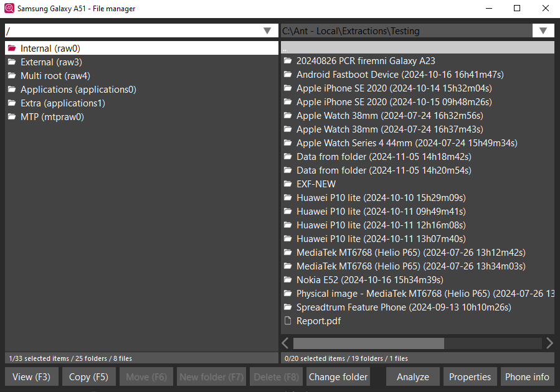Click the folder icon for Nokia E52
Image resolution: width=560 pixels, height=392 pixels.
click(288, 280)
